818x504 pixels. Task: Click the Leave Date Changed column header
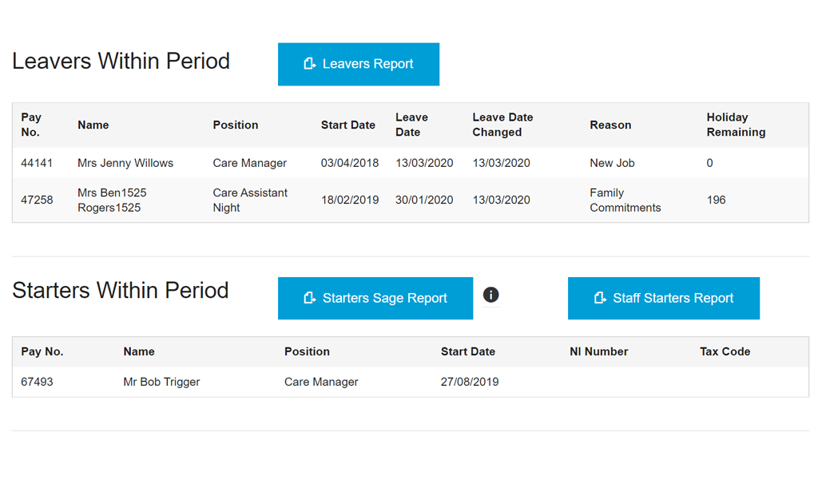[503, 125]
